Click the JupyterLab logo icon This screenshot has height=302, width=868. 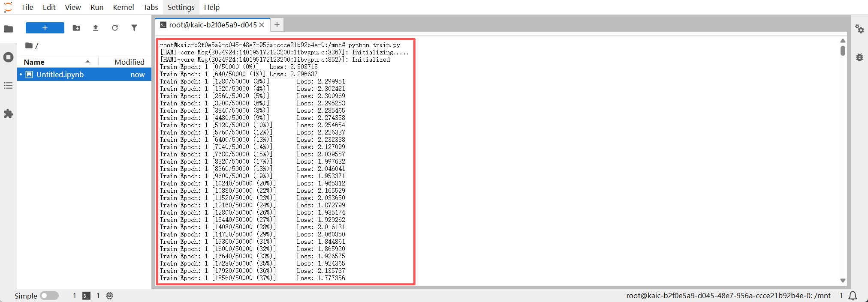8,7
